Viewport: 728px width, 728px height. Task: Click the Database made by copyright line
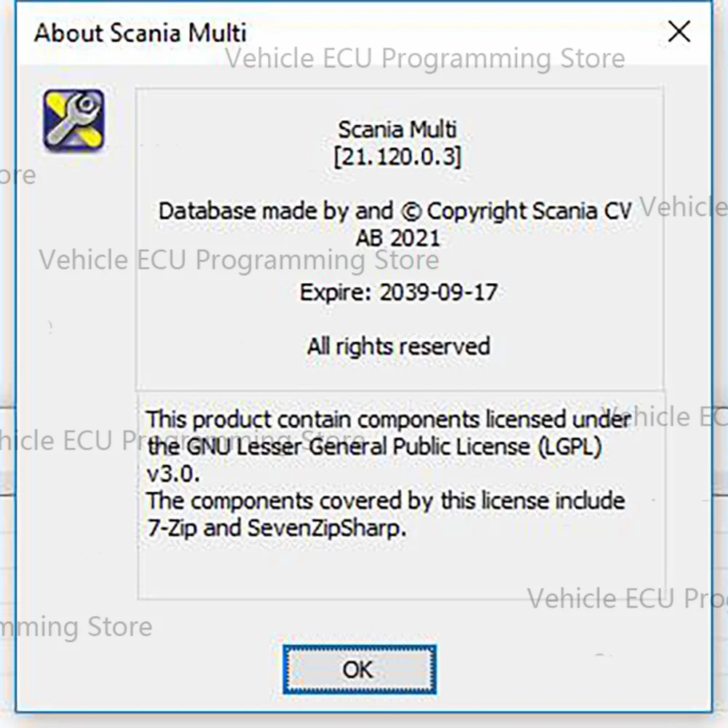[x=395, y=211]
